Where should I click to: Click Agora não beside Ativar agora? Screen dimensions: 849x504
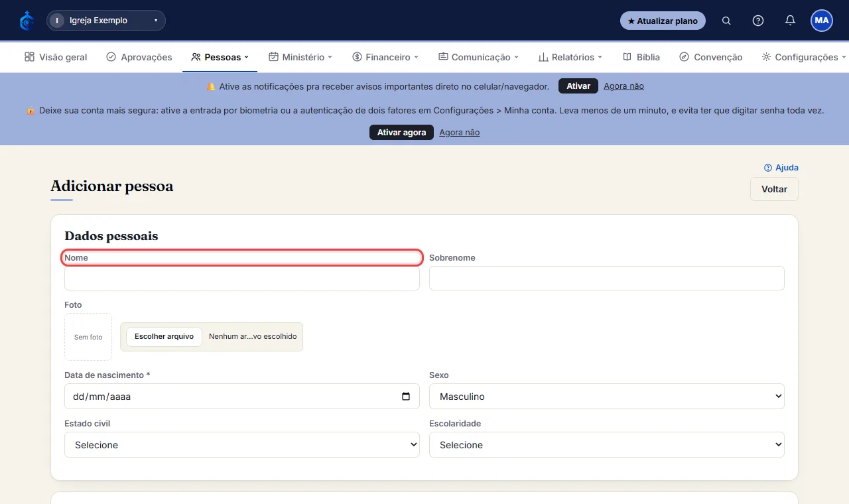coord(459,133)
